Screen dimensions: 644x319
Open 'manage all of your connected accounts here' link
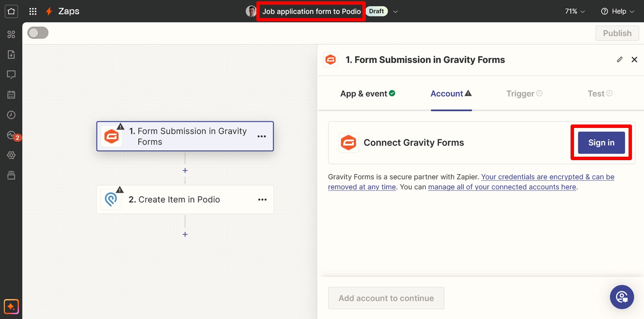(502, 187)
